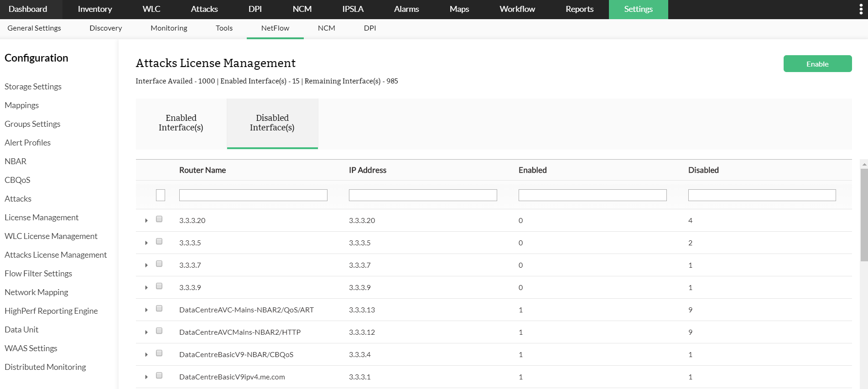Expand the DataCentreAVC-Mains-NBAR2/QoS/ART row
868x389 pixels.
click(146, 310)
